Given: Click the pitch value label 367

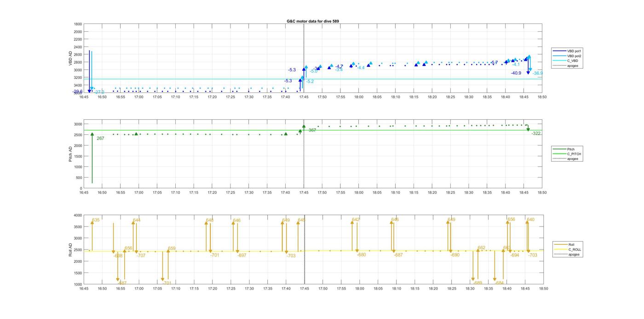Looking at the screenshot, I should tap(312, 130).
